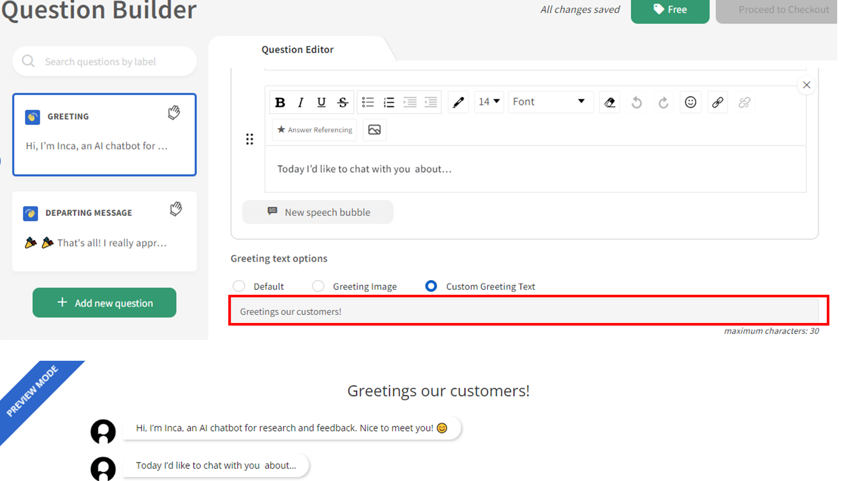
Task: Click the eraser clear formatting icon
Action: (x=609, y=102)
